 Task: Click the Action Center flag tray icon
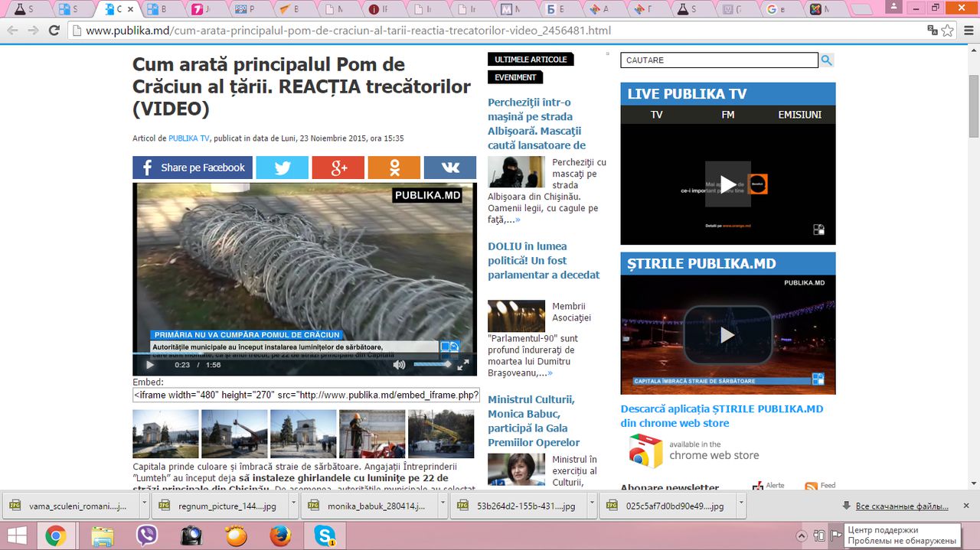(836, 535)
